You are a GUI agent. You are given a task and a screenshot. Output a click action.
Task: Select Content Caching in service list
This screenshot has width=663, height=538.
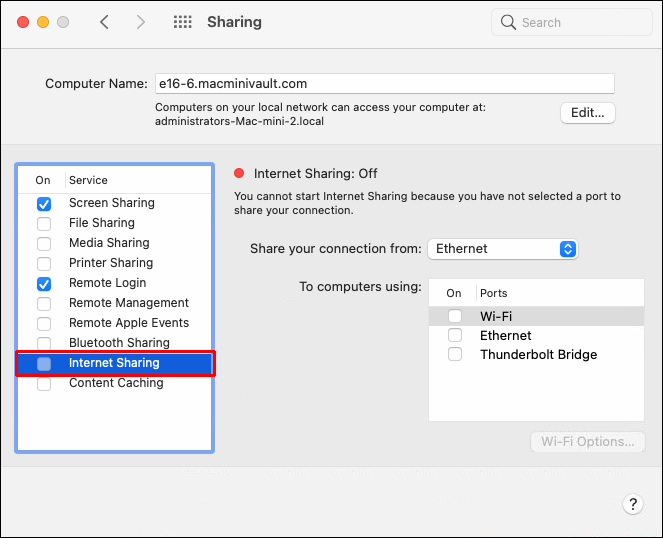point(115,383)
